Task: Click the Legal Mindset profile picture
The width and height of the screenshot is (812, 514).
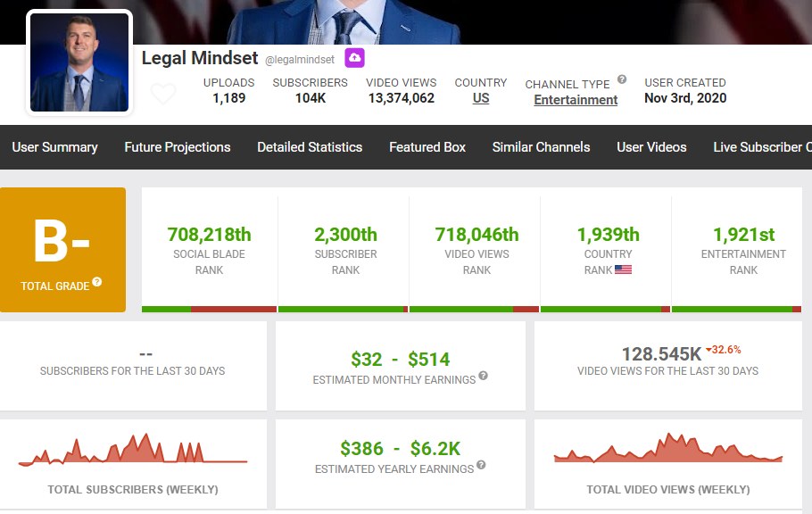Action: (x=79, y=62)
